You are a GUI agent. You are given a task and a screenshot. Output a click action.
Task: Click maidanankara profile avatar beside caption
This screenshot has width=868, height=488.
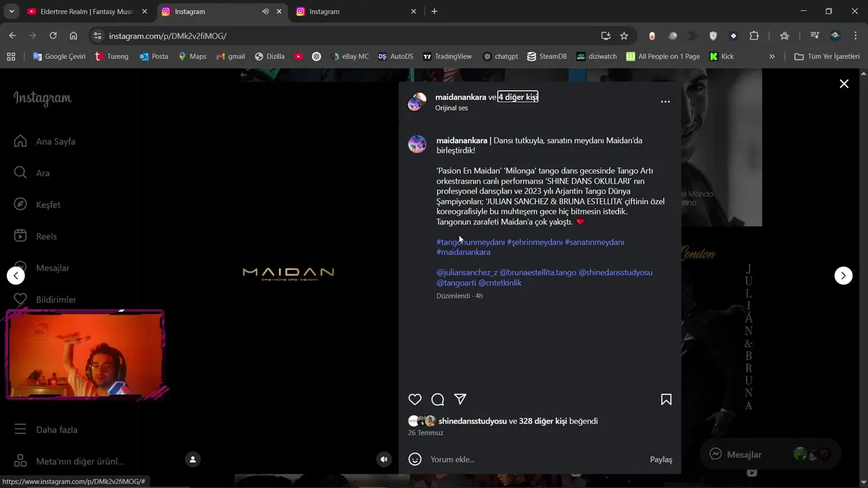point(417,144)
